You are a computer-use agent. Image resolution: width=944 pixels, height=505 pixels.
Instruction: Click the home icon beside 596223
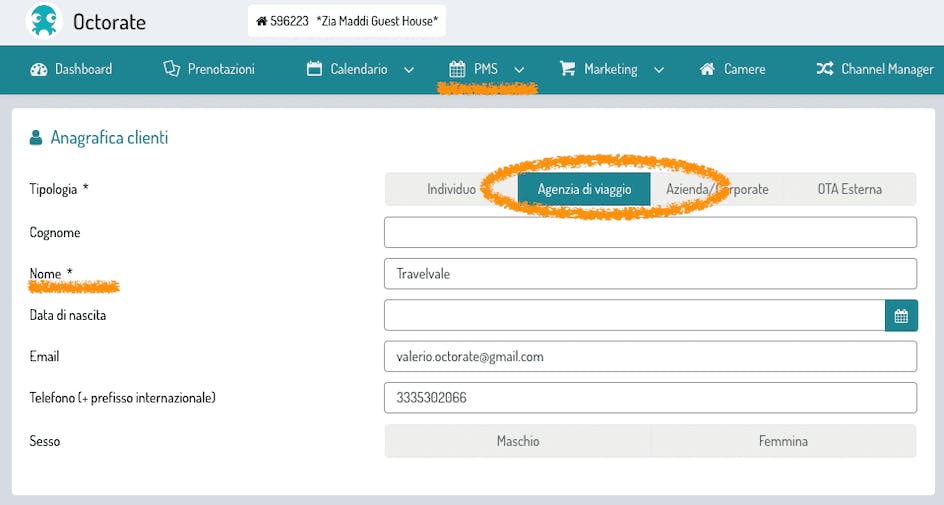[261, 21]
